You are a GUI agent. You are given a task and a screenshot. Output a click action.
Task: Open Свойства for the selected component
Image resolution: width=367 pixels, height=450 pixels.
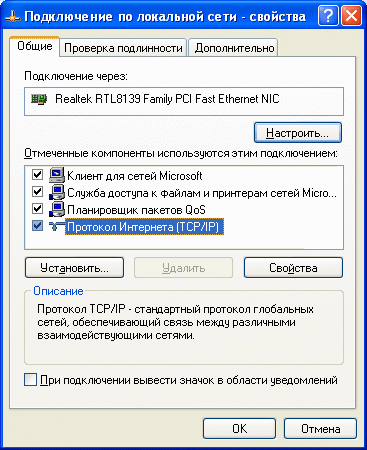click(293, 268)
